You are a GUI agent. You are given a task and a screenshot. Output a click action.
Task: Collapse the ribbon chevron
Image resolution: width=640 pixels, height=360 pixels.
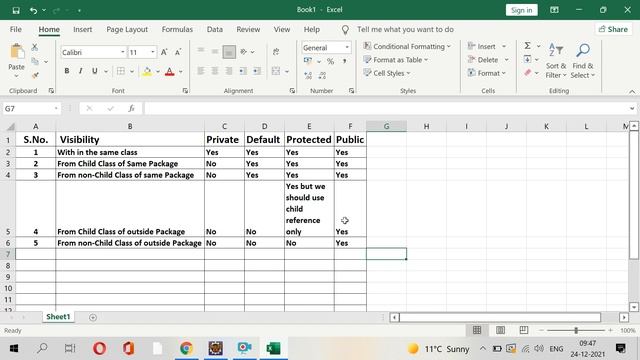click(632, 91)
